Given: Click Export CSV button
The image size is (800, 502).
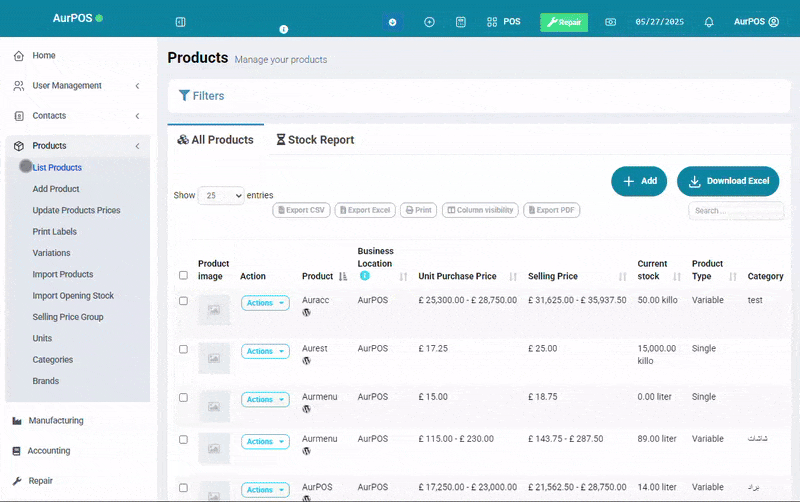Looking at the screenshot, I should 302,210.
